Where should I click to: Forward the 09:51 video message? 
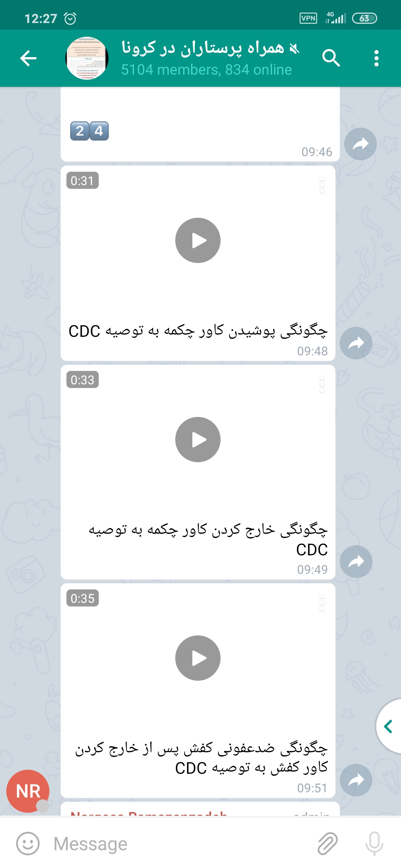coord(356,780)
